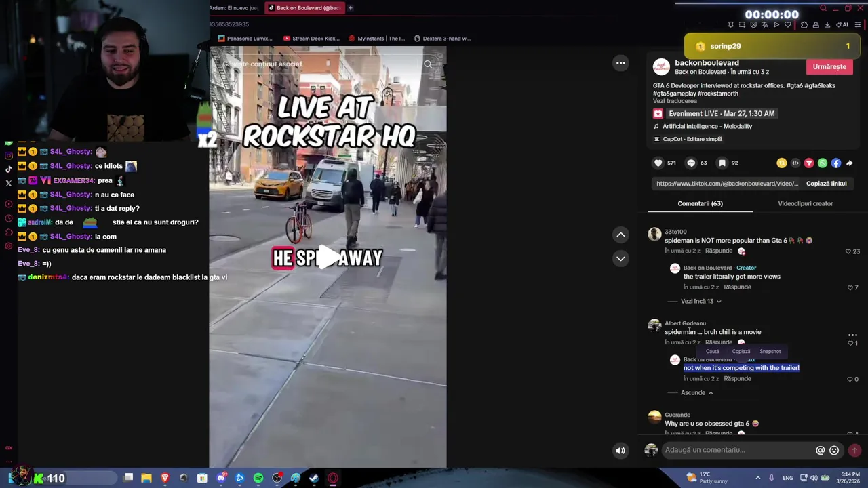Open Opera easy setup menu icon
The image size is (868, 488).
pyautogui.click(x=858, y=24)
